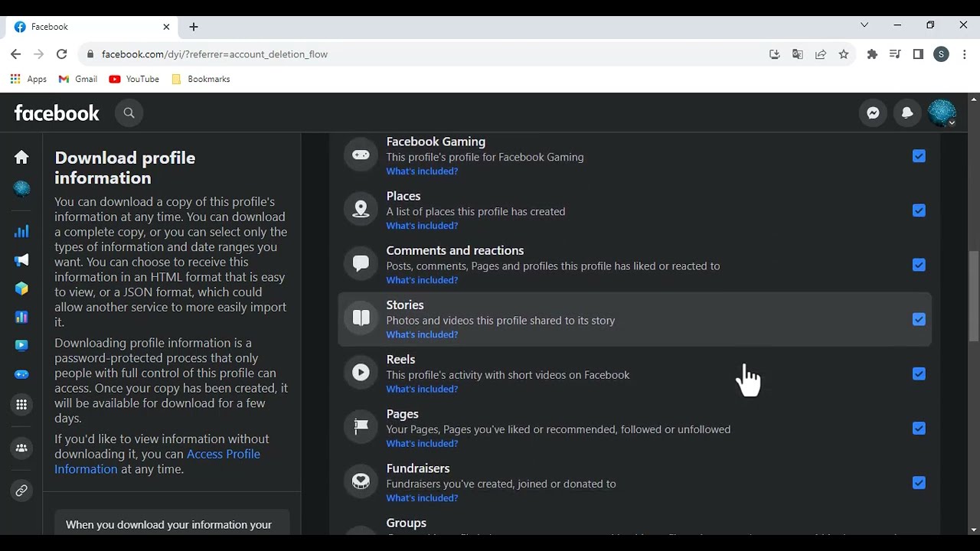Open Apps bookmark shortcut
980x551 pixels.
[x=28, y=79]
